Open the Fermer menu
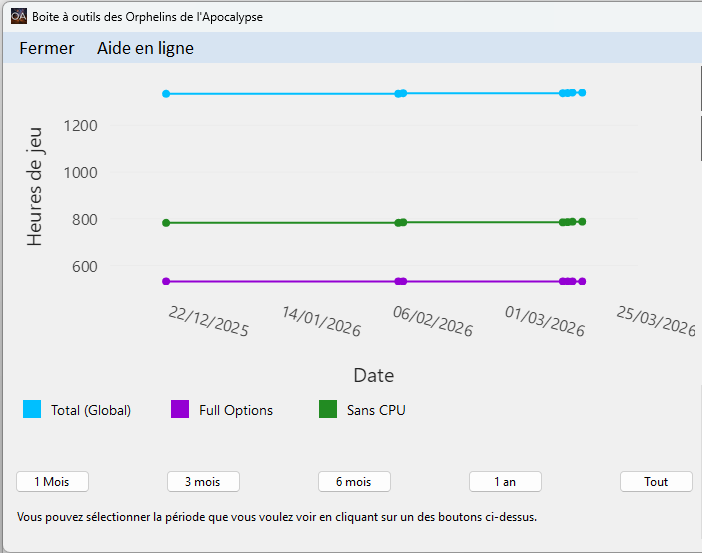Viewport: 702px width, 553px height. 47,48
